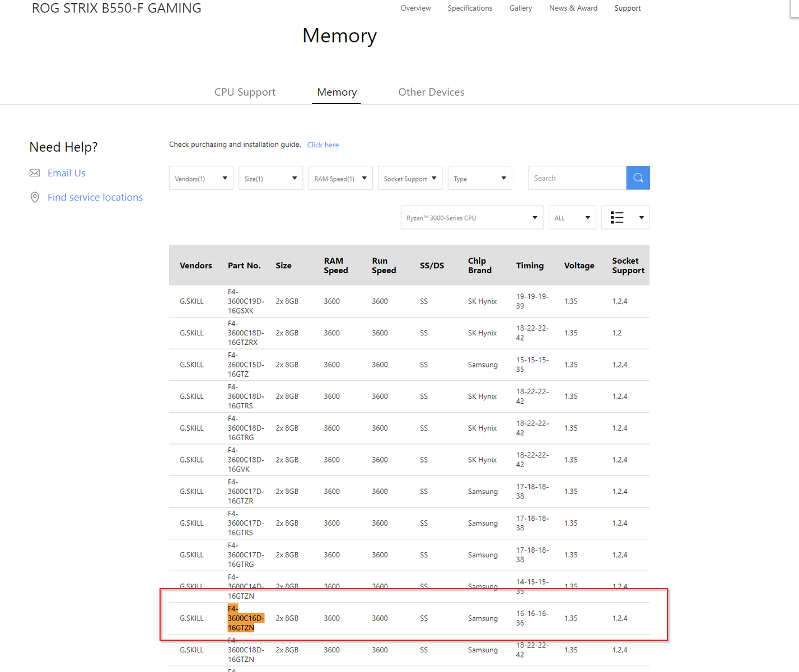
Task: Click the envelope icon beside Email Us
Action: tap(35, 173)
